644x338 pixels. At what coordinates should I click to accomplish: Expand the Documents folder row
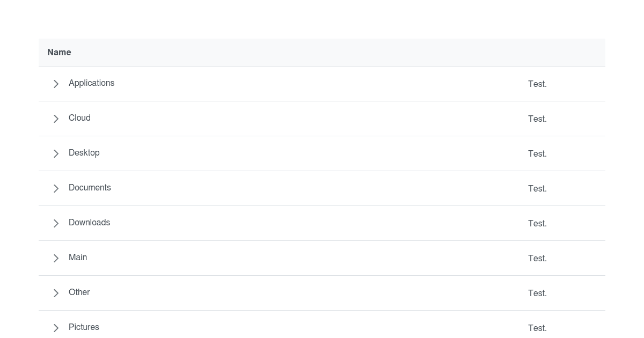tap(56, 188)
